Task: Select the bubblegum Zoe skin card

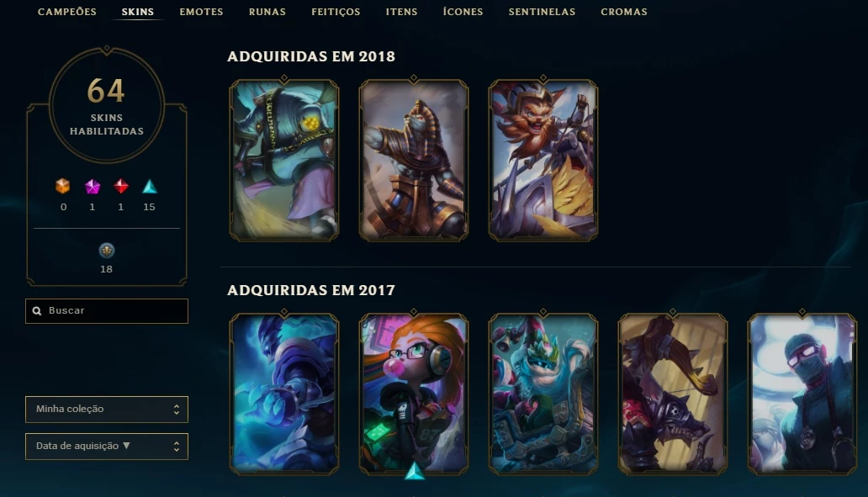Action: 414,394
